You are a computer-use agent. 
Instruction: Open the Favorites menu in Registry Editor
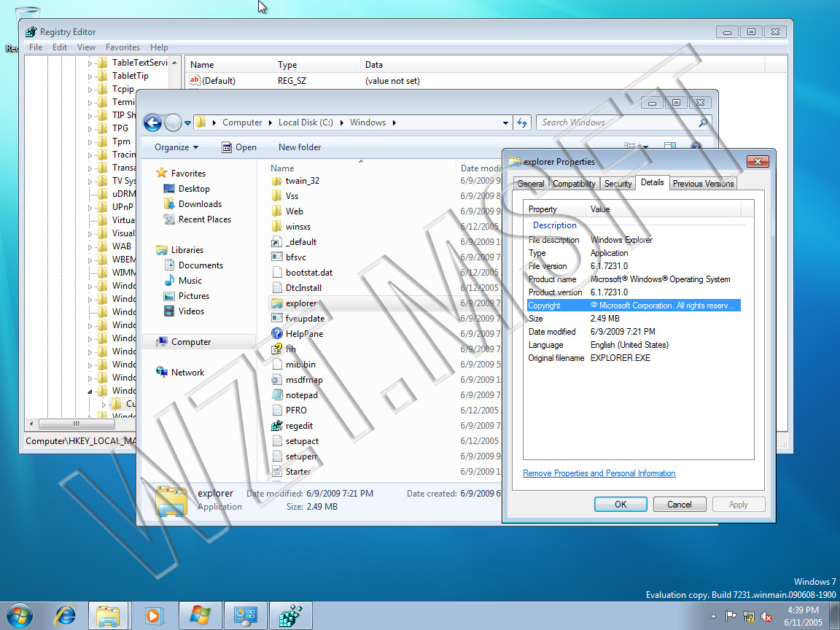pyautogui.click(x=122, y=47)
